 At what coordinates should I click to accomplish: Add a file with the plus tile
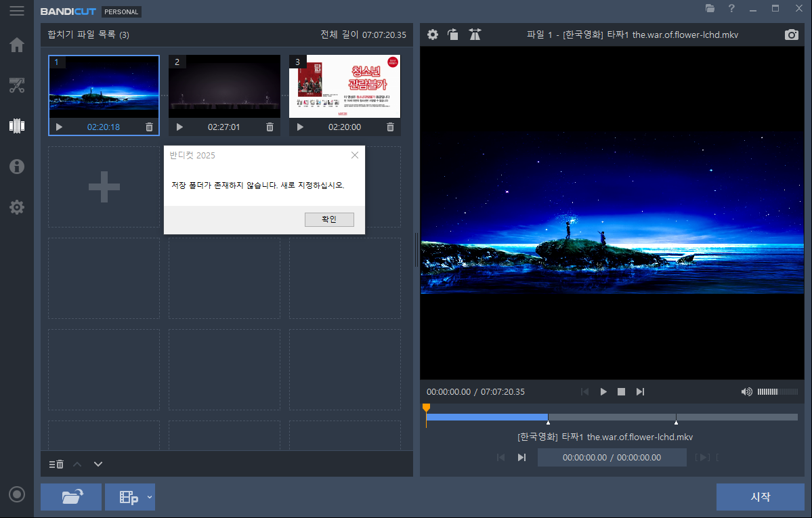(104, 186)
